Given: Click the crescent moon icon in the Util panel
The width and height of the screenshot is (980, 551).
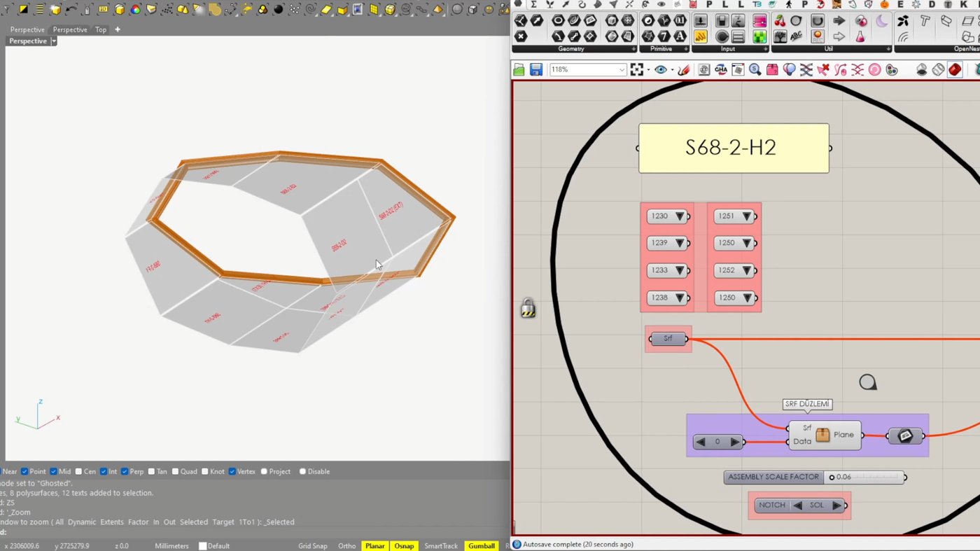Looking at the screenshot, I should pos(881,21).
